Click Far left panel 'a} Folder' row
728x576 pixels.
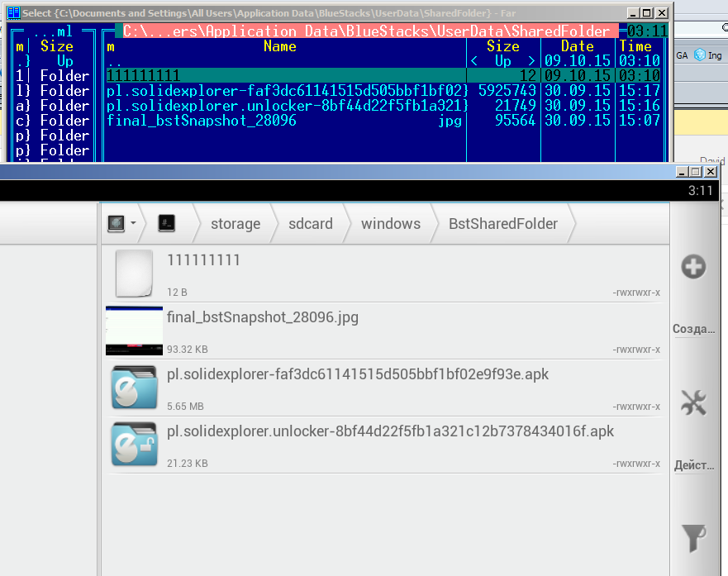pos(52,105)
